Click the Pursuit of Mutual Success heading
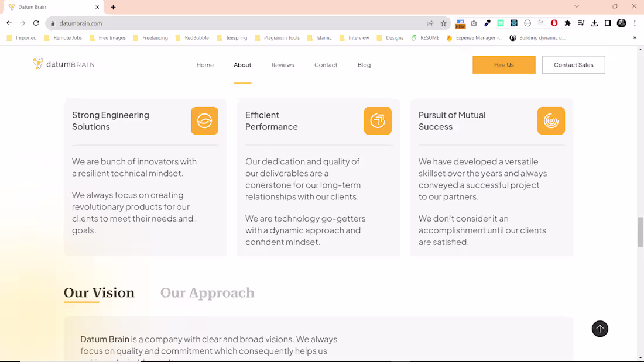The width and height of the screenshot is (644, 362). (x=452, y=120)
